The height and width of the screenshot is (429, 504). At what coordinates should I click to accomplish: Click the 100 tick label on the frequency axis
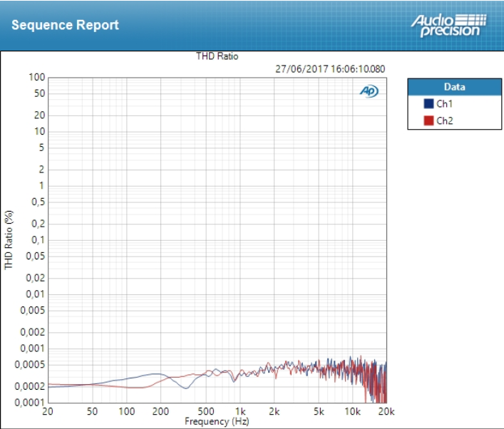coord(127,412)
